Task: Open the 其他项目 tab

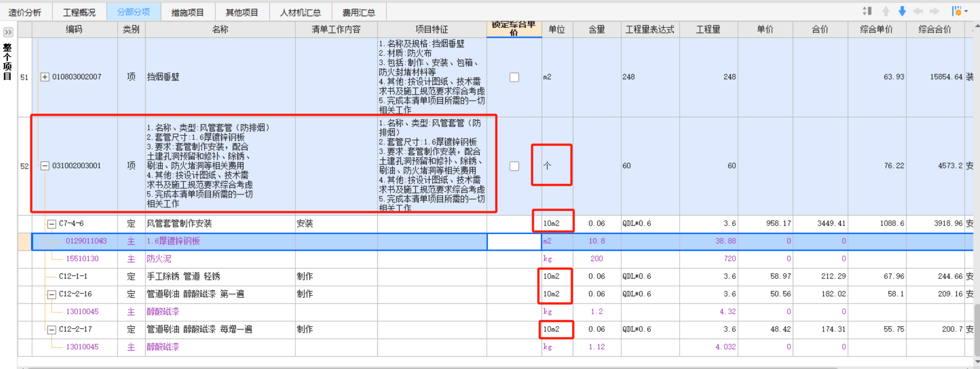Action: [x=242, y=12]
